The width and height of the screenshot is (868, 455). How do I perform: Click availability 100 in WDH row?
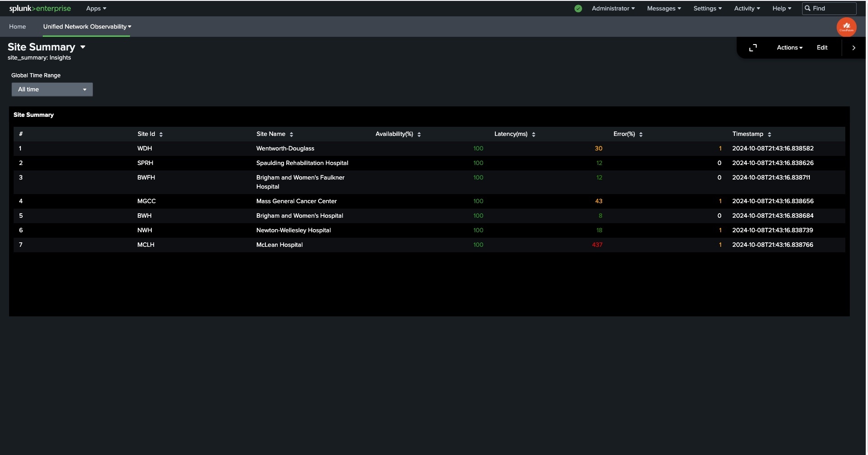tap(478, 149)
